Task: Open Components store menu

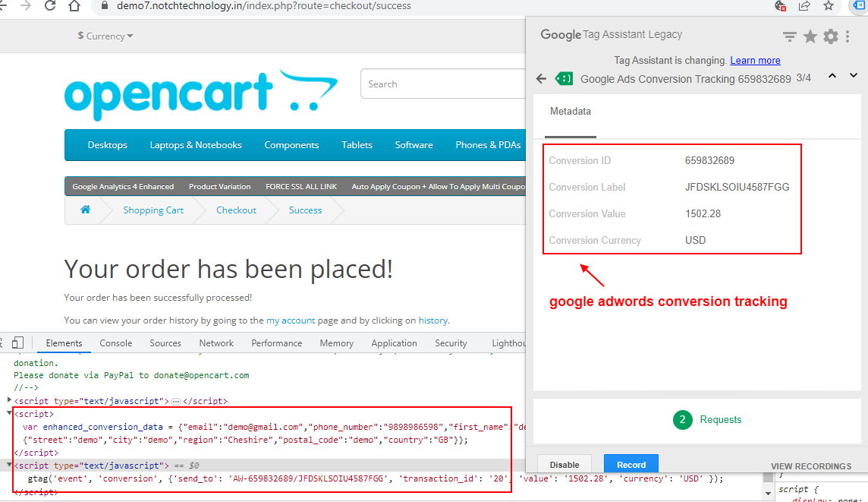Action: tap(291, 144)
